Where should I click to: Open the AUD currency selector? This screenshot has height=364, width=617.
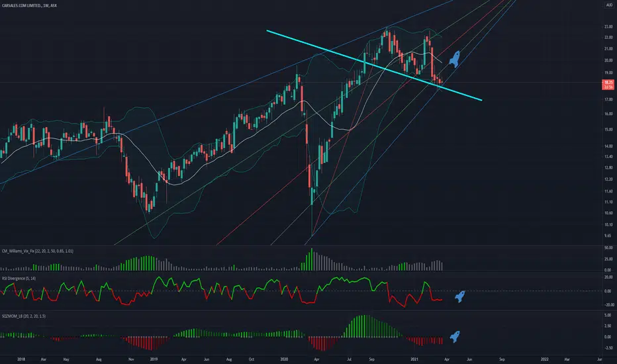[x=609, y=5]
